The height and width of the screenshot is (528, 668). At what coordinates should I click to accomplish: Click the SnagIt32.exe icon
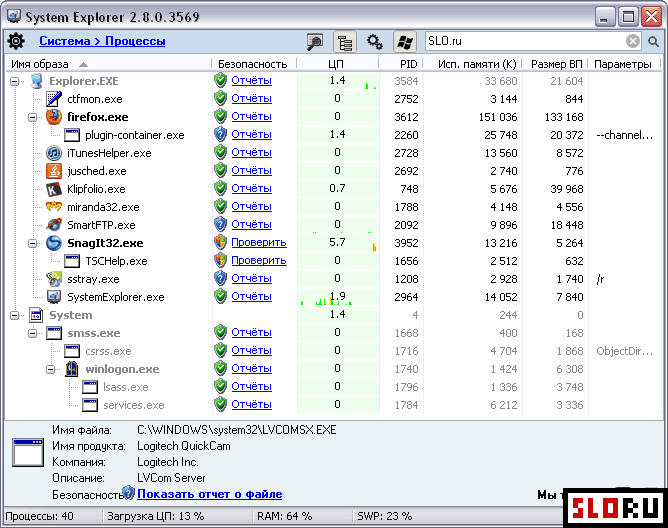point(54,243)
